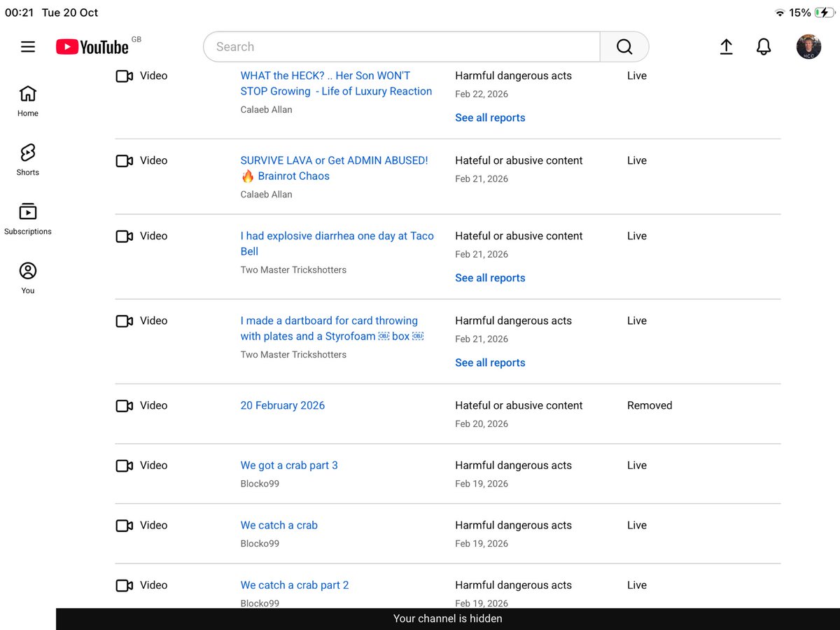
Task: Open Subscriptions from the sidebar
Action: [28, 219]
